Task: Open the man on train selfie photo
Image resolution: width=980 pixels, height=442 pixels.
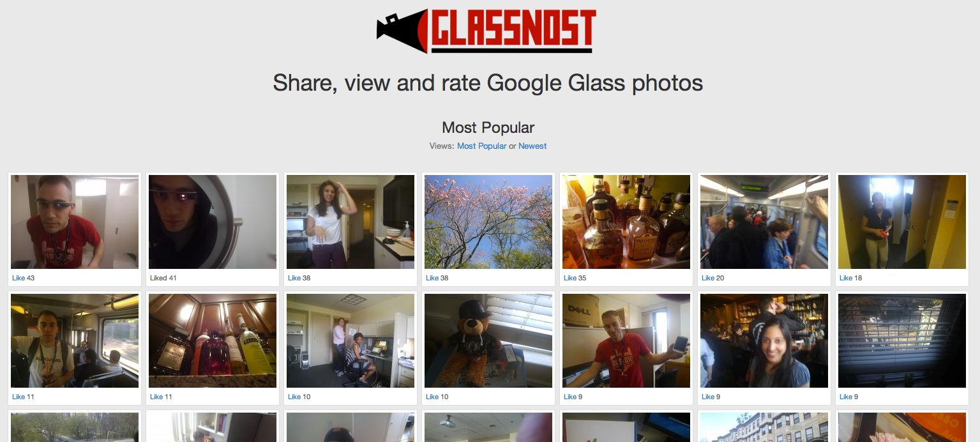Action: pos(75,340)
